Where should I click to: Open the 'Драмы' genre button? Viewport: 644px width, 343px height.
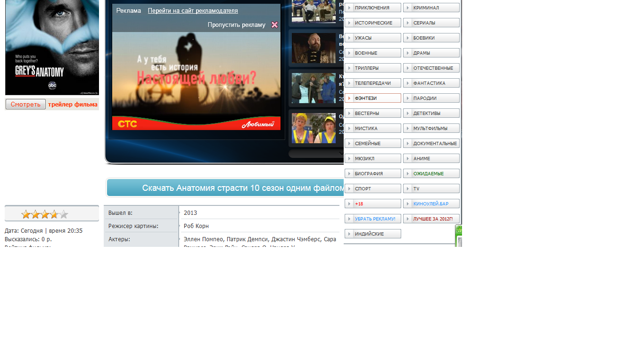[431, 53]
